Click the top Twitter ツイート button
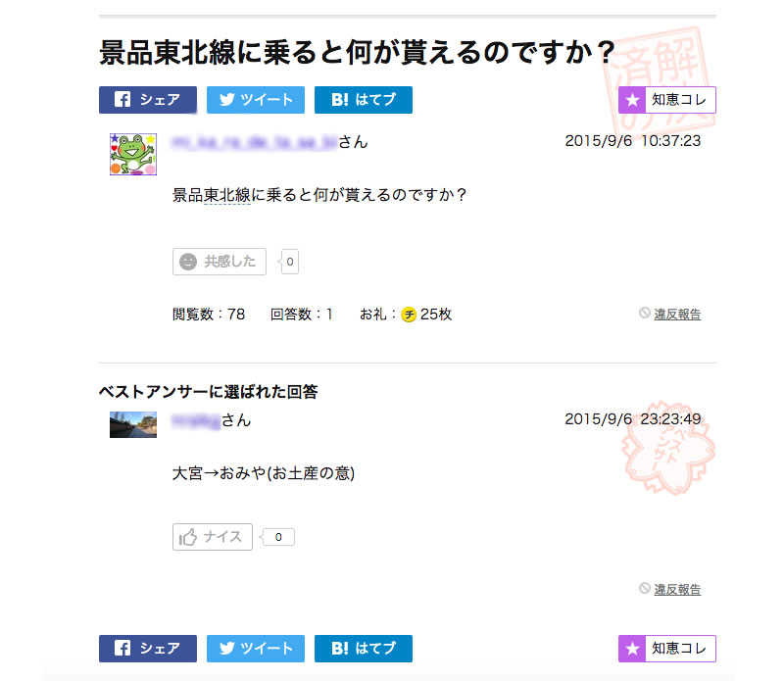The width and height of the screenshot is (784, 681). [x=255, y=100]
